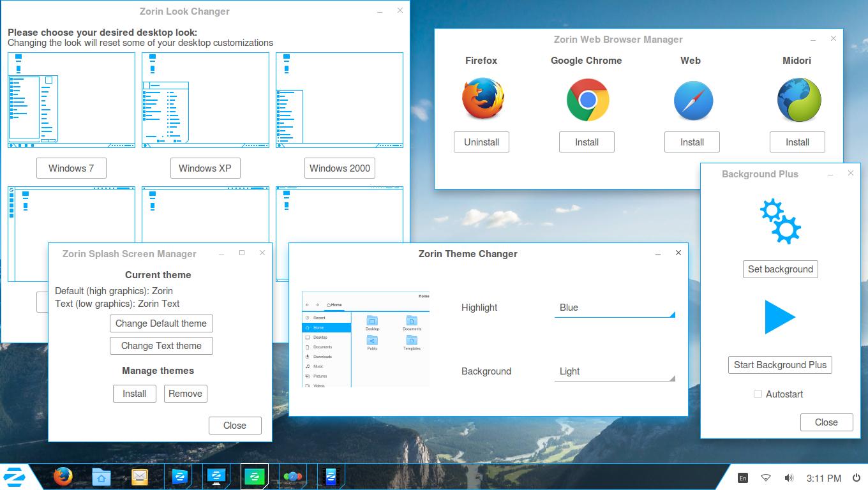Select the Web browser globe icon
Viewport: 868px width, 490px height.
692,100
